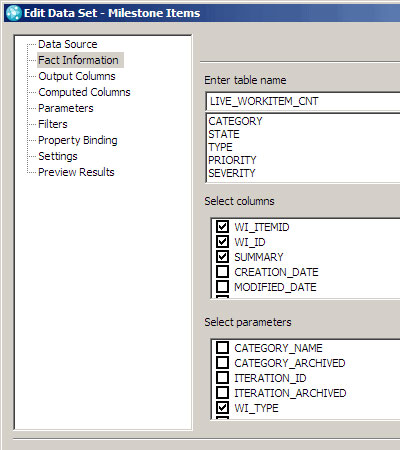
Task: Check the ITERATION_ID parameter
Action: 222,377
